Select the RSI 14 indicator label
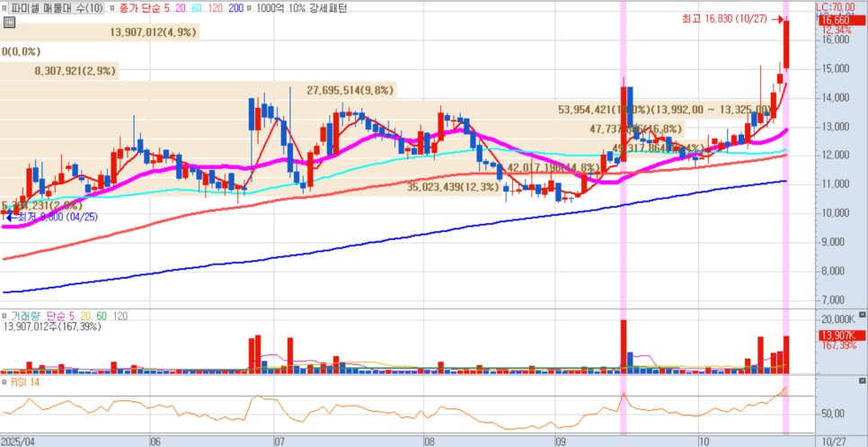Screen dimensions: 868x447 tap(24, 381)
